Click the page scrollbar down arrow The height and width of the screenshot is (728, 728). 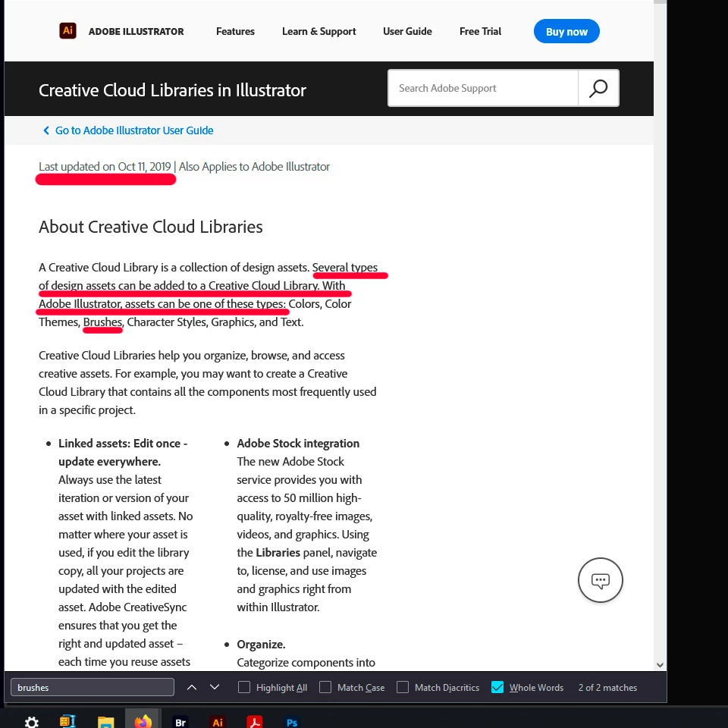(660, 665)
